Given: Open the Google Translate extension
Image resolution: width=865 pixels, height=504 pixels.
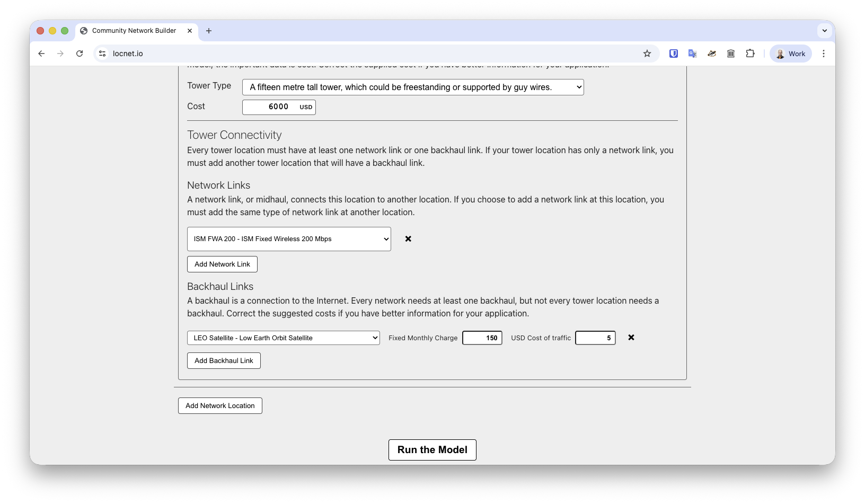Looking at the screenshot, I should [x=692, y=53].
